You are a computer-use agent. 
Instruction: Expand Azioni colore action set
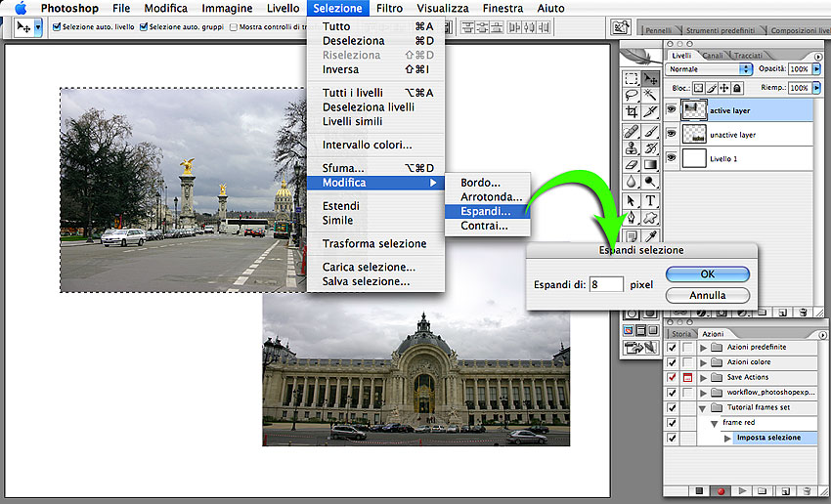(x=703, y=362)
